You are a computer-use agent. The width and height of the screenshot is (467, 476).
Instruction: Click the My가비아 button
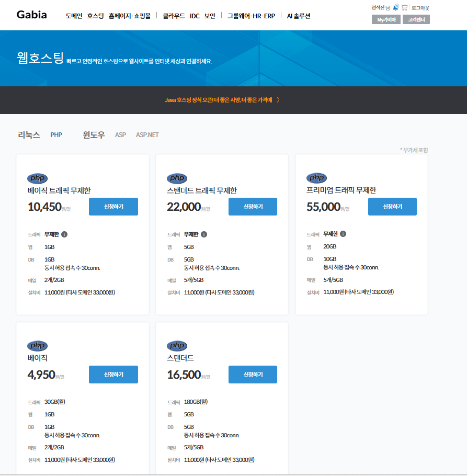386,20
